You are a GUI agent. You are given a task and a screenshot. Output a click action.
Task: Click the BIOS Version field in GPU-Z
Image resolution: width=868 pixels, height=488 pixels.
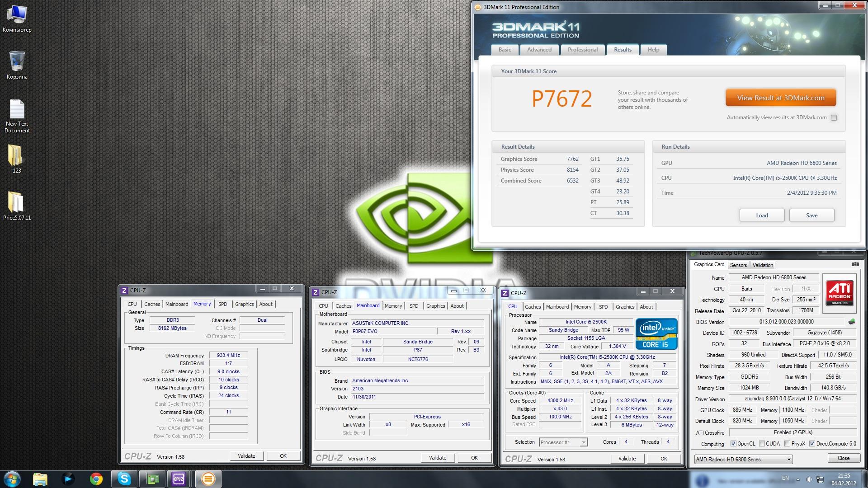786,322
